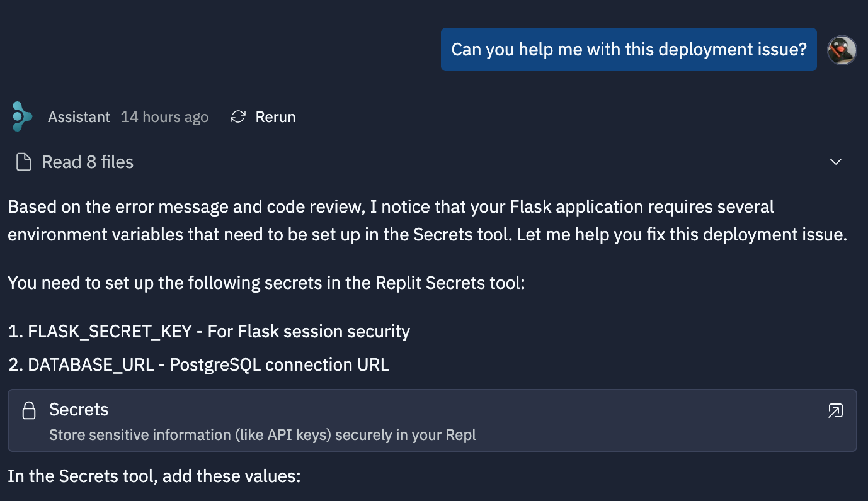Screen dimensions: 868x501
Task: Click the sentence starting with You need to set up
Action: 266,283
